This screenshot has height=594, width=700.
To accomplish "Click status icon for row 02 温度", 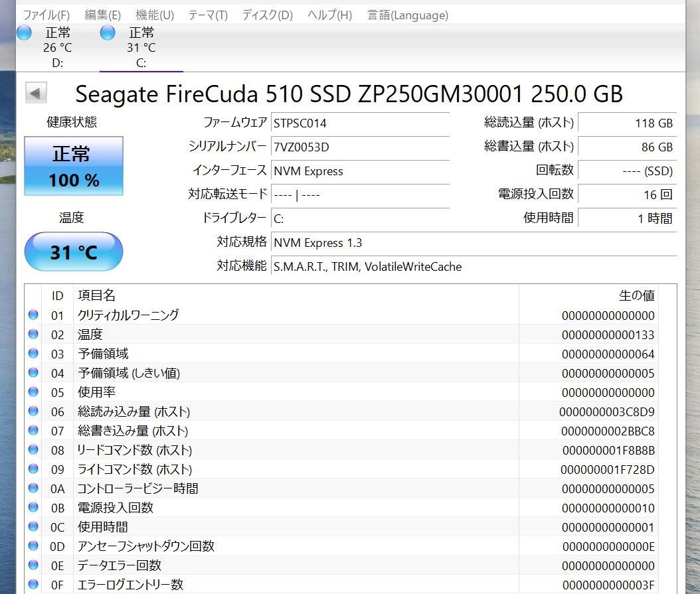I will [x=33, y=334].
